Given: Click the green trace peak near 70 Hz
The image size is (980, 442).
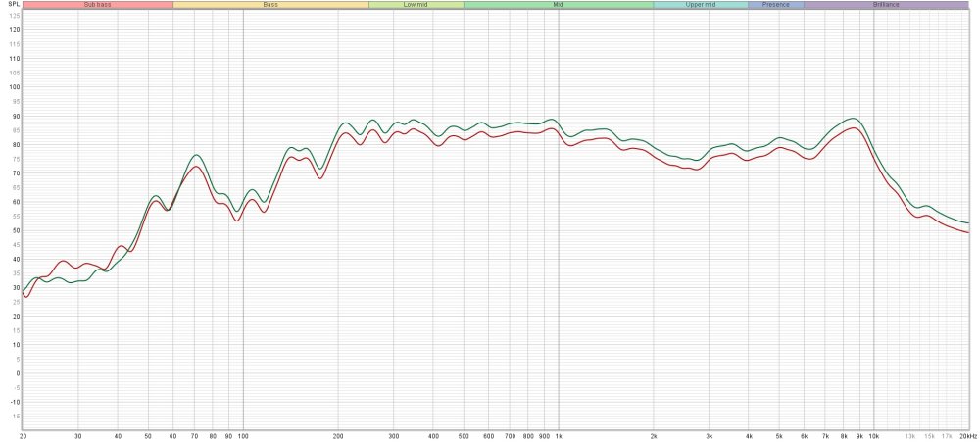Looking at the screenshot, I should pos(196,155).
